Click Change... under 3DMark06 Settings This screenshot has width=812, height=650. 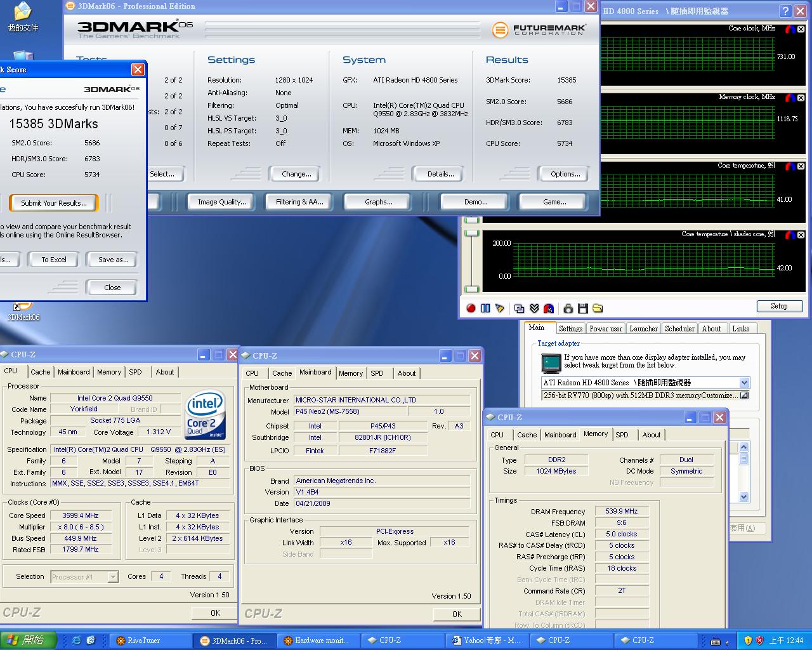pos(296,174)
